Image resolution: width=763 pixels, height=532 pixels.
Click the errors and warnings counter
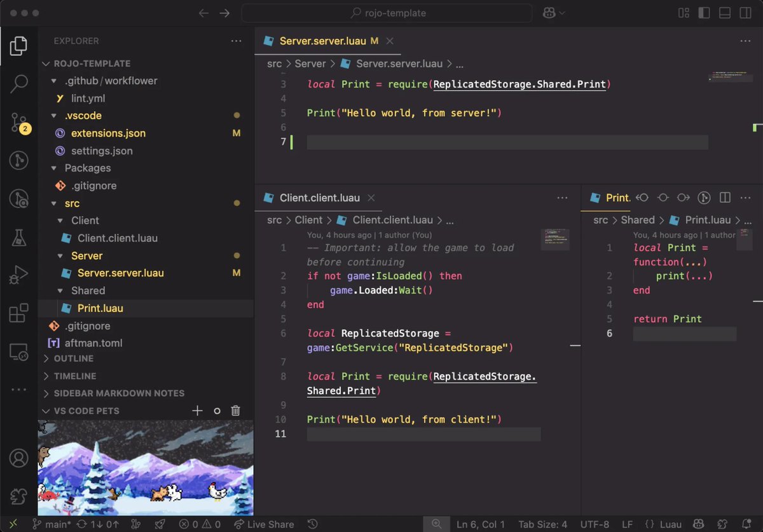(x=200, y=524)
